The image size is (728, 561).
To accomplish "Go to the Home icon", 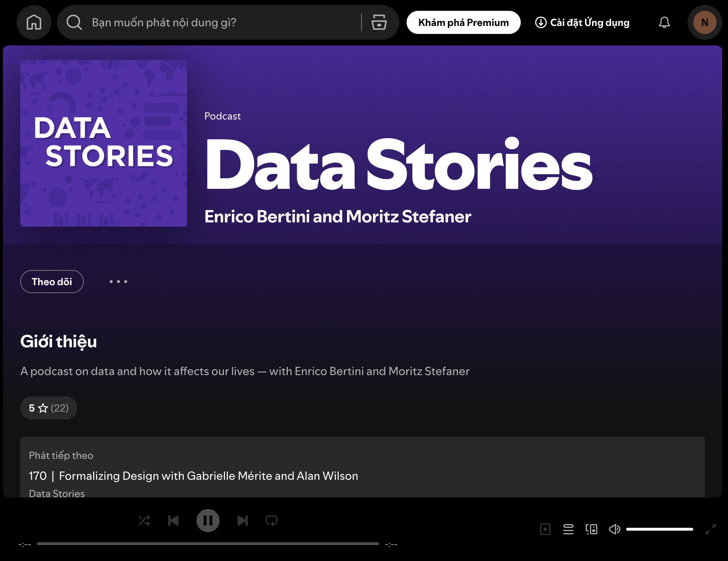I will coord(34,22).
